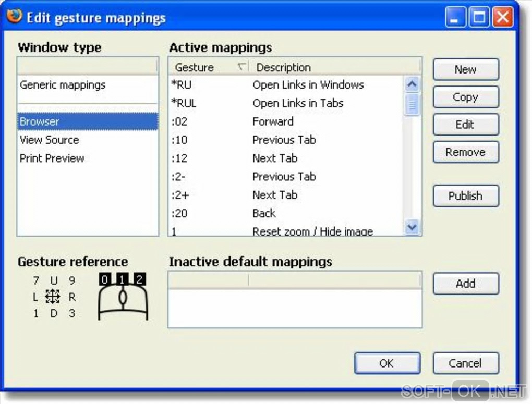This screenshot has height=404, width=532.
Task: Click the mouse buttons reference diagram
Action: 123,296
